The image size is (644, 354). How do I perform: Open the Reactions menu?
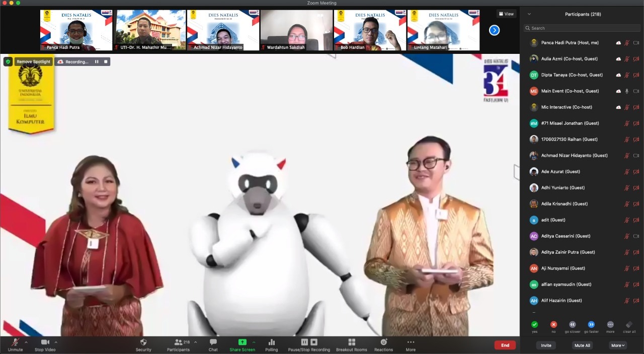(x=383, y=345)
